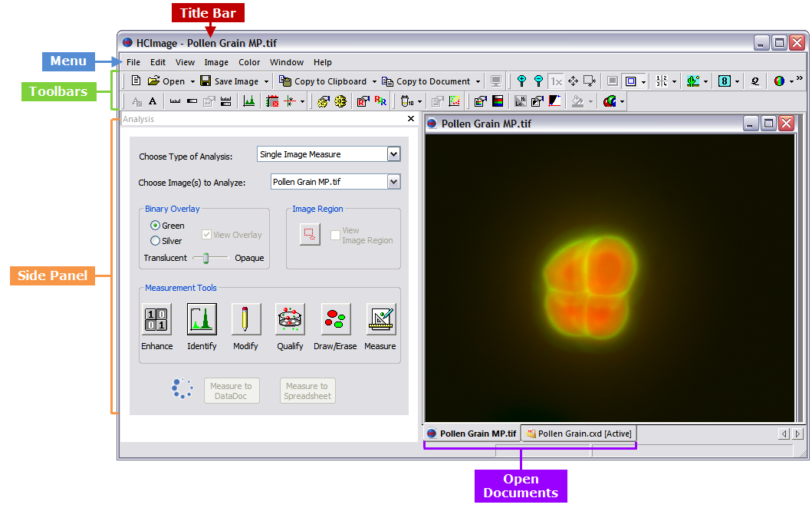Expand the Choose Type of Analysis dropdown

pos(393,154)
